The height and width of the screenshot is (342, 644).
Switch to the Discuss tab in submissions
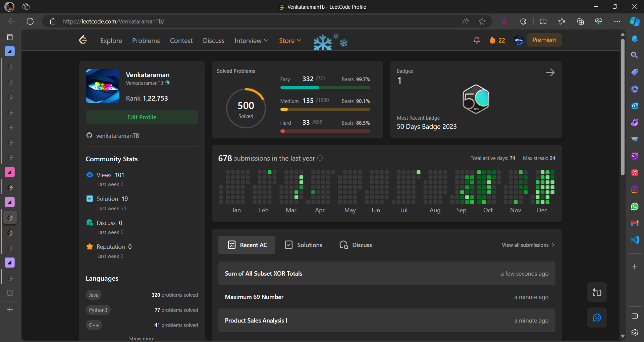point(356,245)
